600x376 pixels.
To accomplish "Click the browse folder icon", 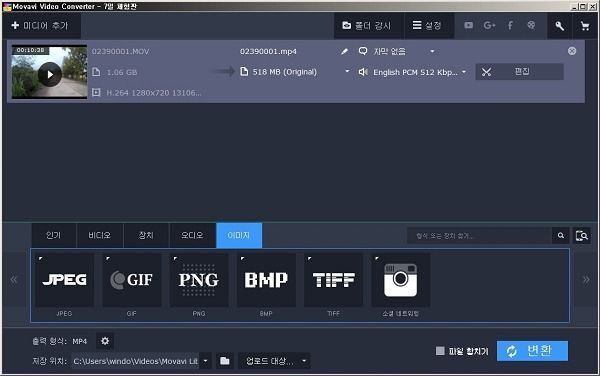I will 225,361.
